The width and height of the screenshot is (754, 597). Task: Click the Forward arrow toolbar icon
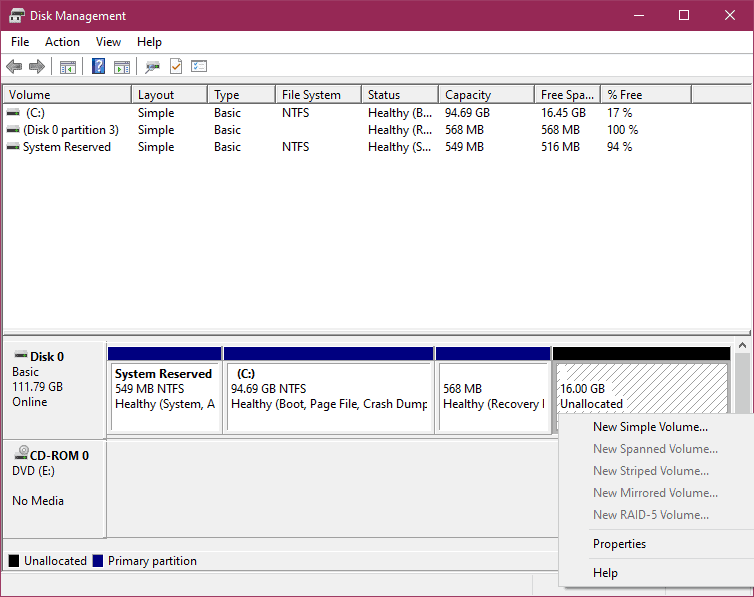click(37, 67)
